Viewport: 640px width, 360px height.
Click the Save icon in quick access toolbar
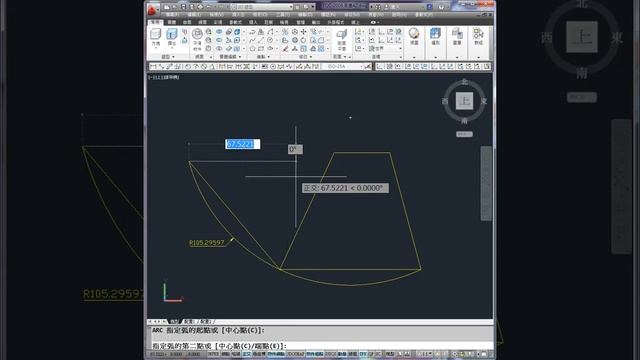(183, 7)
